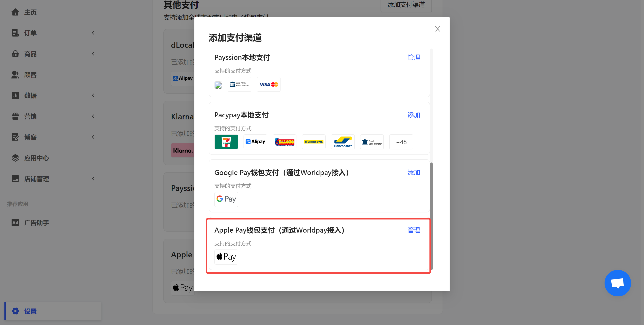Click the Apple Pay logo in background page
Image resolution: width=644 pixels, height=325 pixels.
183,288
